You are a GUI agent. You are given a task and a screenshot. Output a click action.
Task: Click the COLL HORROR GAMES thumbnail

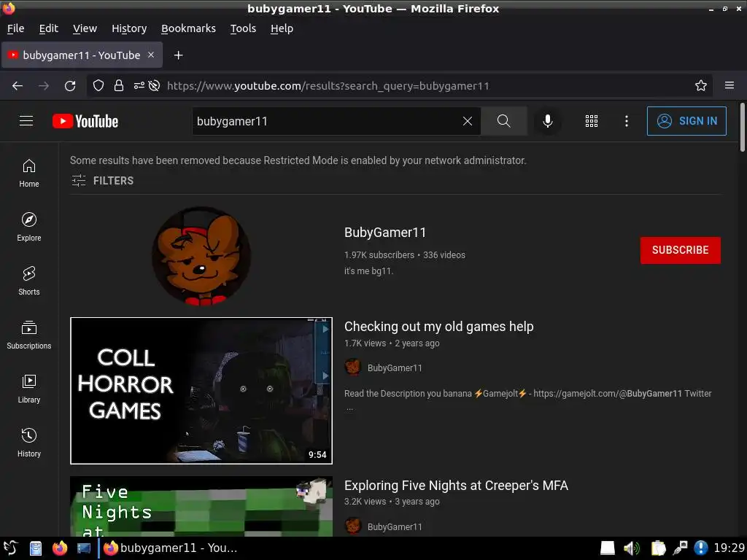click(x=201, y=391)
